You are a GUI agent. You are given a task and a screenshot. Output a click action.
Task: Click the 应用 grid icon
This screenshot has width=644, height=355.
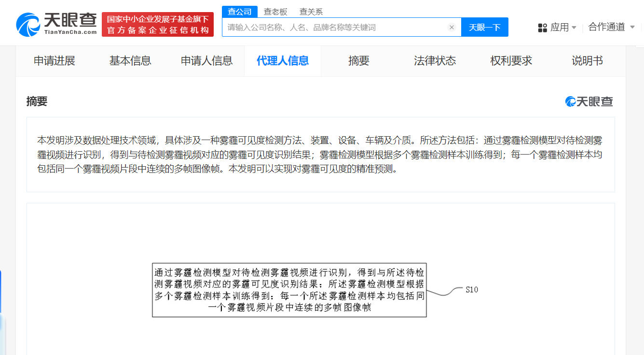pos(542,28)
